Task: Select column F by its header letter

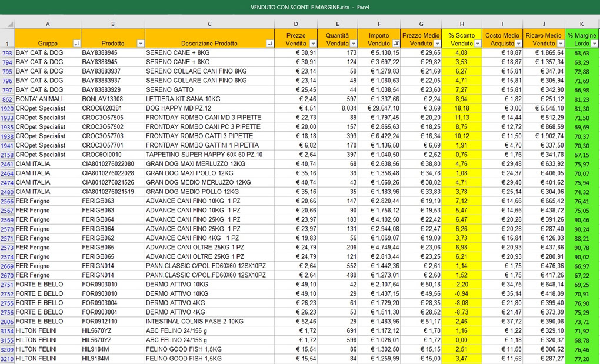Action: pos(379,24)
